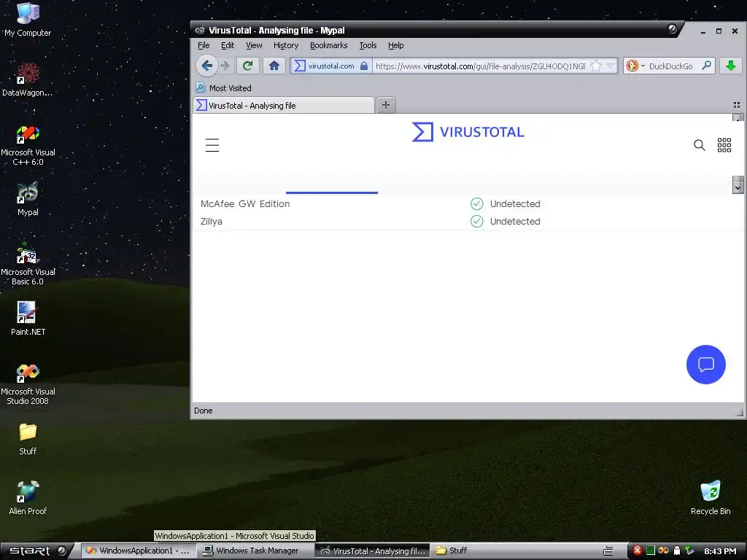The height and width of the screenshot is (560, 747).
Task: Open the Alien Proof desktop shortcut
Action: tap(28, 498)
